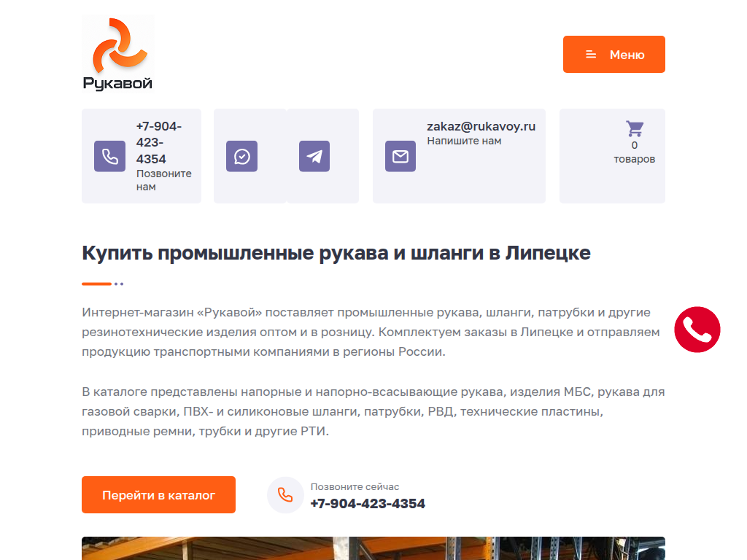Click the purple phone icon

tap(109, 156)
